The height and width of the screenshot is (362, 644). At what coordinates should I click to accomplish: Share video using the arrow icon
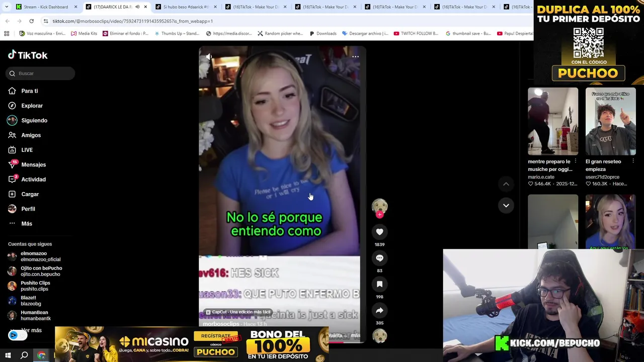(379, 310)
